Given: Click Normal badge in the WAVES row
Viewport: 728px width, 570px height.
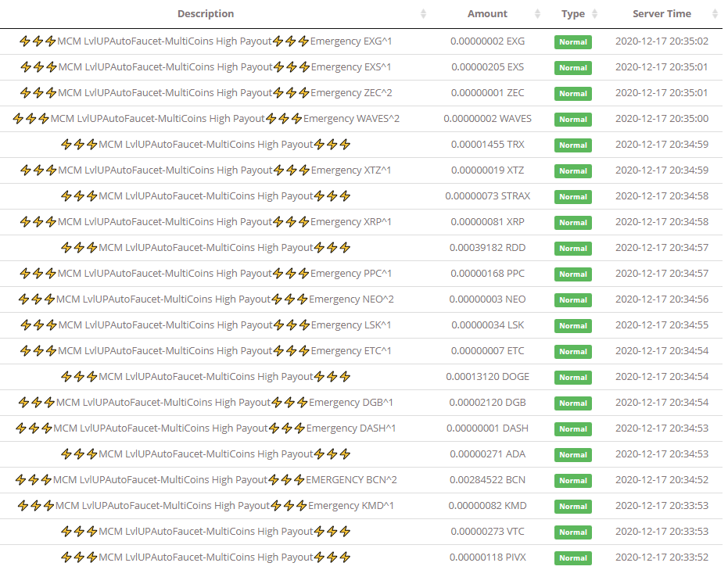Looking at the screenshot, I should 573,120.
